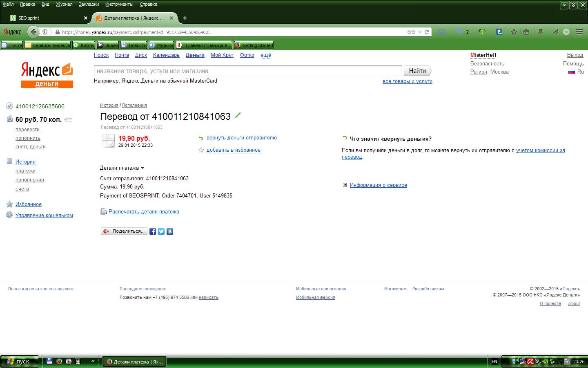Click the gear icon for wallet management
This screenshot has height=368, width=588.
(x=9, y=215)
